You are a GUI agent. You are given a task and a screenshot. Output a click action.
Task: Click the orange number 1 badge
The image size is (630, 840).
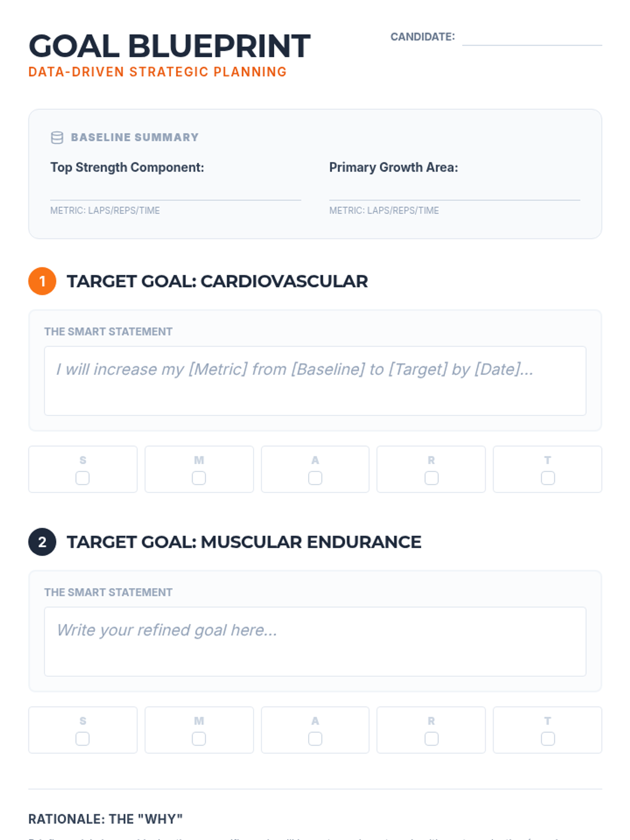tap(43, 281)
